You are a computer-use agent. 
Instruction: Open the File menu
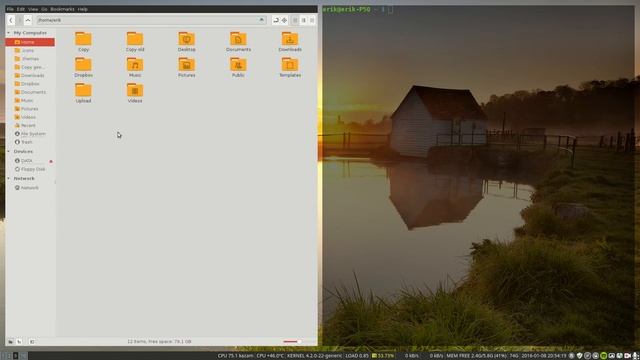click(10, 9)
